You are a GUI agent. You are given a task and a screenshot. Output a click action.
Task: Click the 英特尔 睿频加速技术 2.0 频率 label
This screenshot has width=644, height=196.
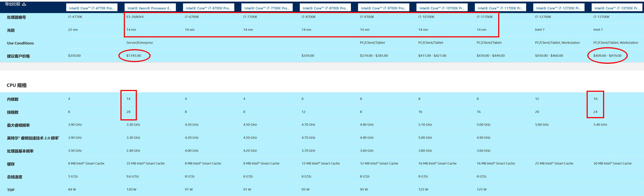click(x=33, y=138)
